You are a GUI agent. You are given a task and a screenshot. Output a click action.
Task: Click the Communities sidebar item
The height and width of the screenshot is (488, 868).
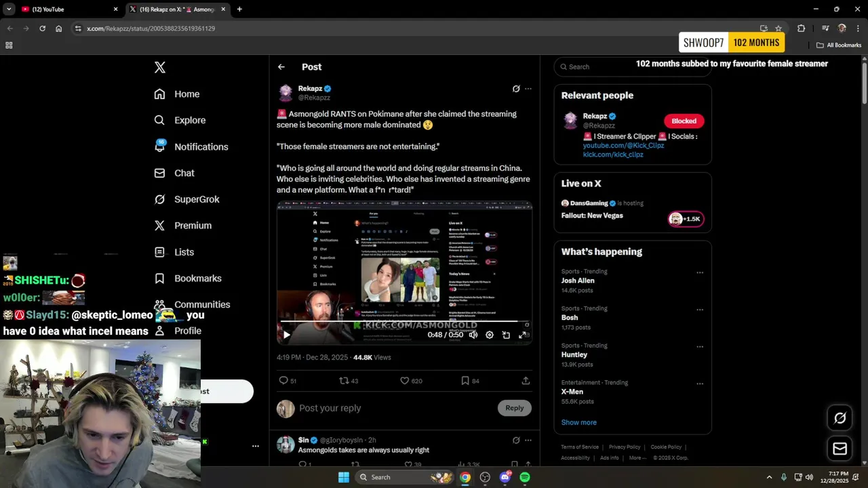(192, 304)
